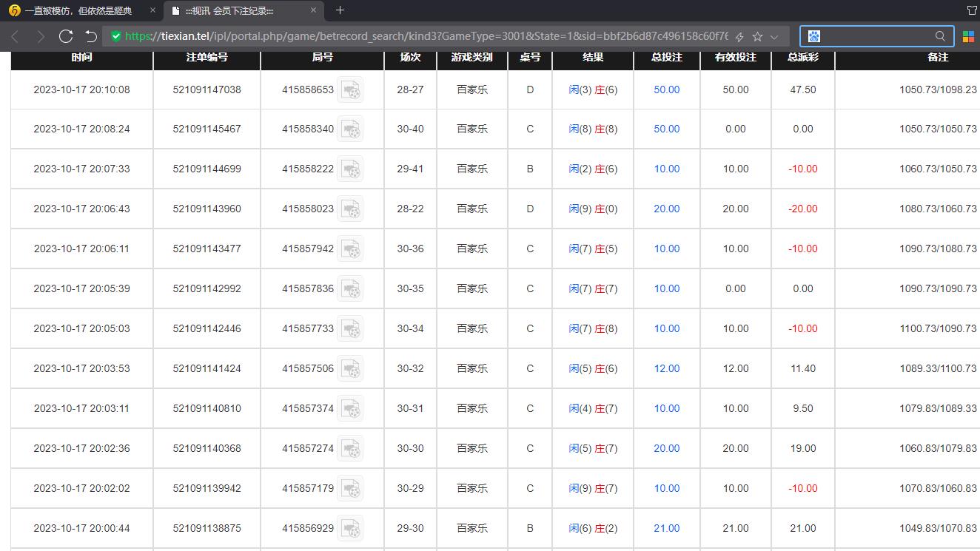This screenshot has width=980, height=551.
Task: Open video replay icon for round 415858653
Action: click(350, 89)
